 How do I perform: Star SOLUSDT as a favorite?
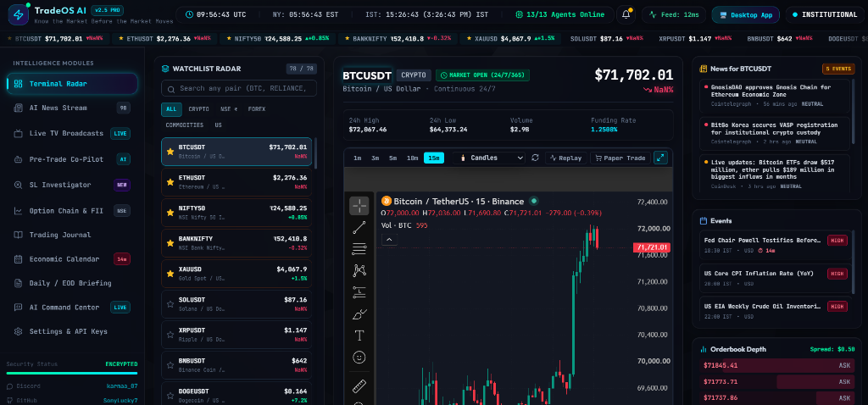(170, 303)
